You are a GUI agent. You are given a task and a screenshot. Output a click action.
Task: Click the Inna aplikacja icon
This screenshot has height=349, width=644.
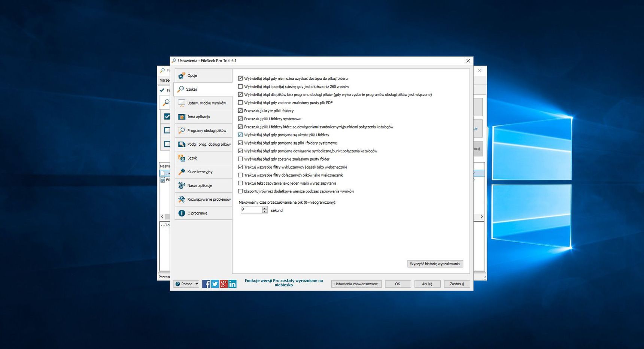point(182,117)
